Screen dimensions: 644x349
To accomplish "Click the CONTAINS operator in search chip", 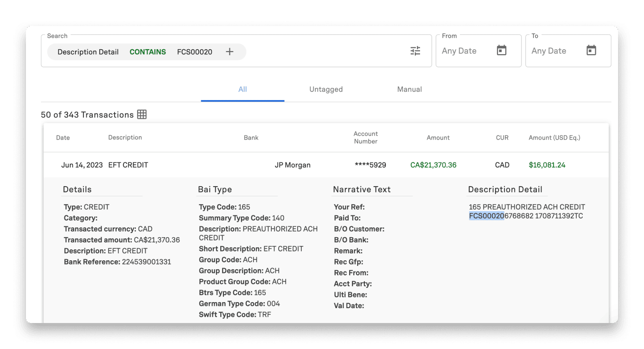I will [147, 52].
